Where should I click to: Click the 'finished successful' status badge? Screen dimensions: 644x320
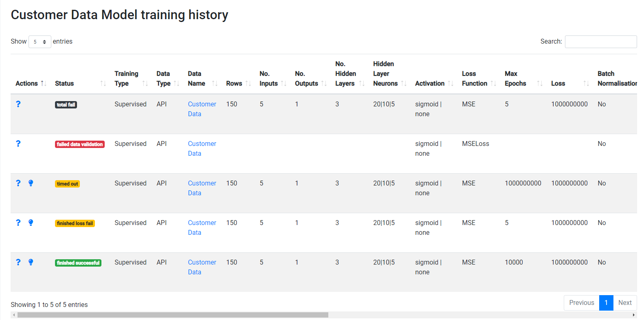pos(78,263)
